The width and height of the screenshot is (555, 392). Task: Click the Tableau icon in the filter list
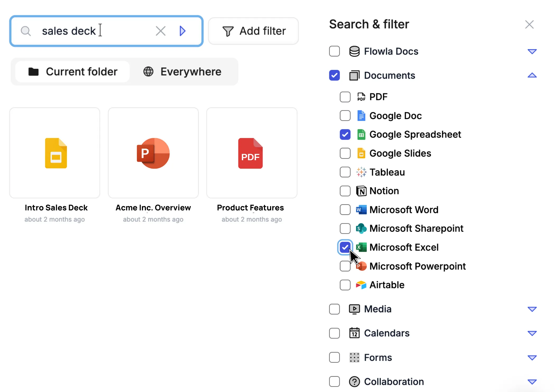pyautogui.click(x=361, y=172)
